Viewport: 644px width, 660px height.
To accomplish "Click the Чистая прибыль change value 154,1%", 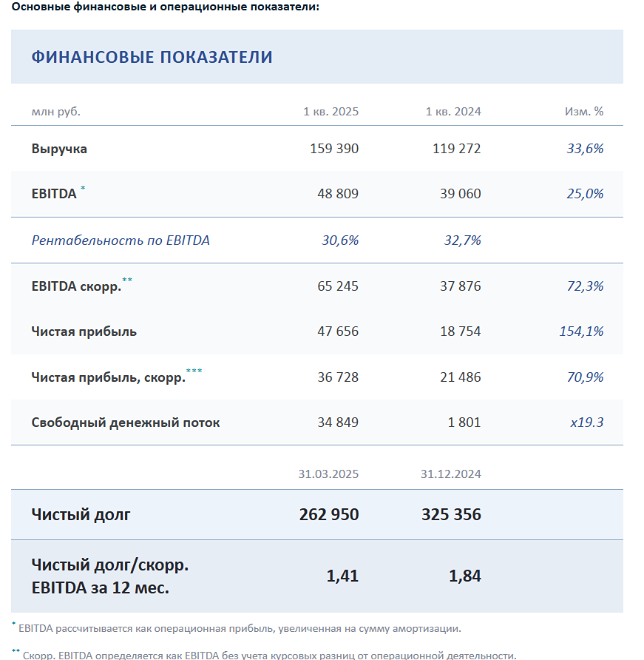I will pyautogui.click(x=581, y=331).
